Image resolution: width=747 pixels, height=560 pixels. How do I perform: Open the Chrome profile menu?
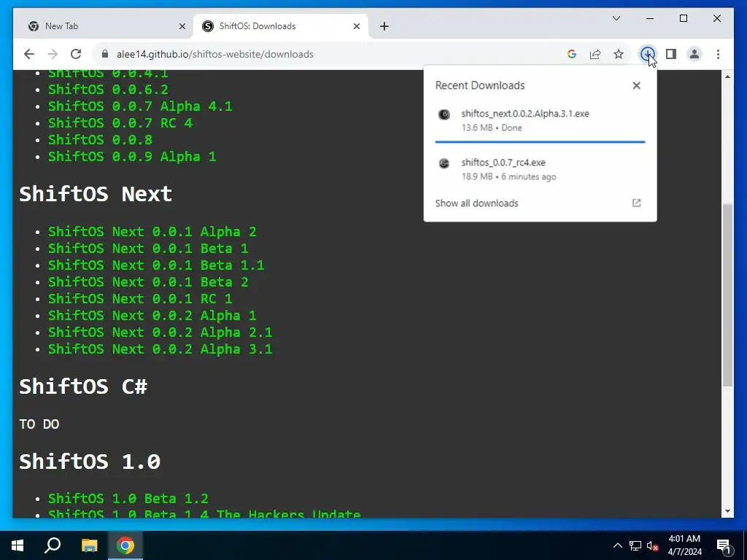694,54
